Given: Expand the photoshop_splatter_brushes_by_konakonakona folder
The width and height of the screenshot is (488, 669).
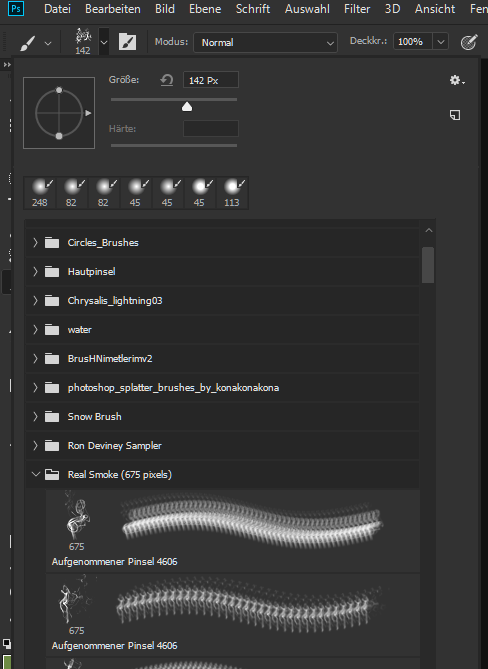Looking at the screenshot, I should click(35, 387).
